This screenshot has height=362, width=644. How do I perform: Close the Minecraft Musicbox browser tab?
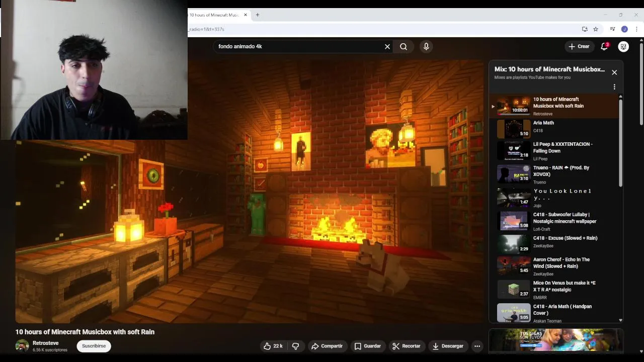[x=246, y=15]
